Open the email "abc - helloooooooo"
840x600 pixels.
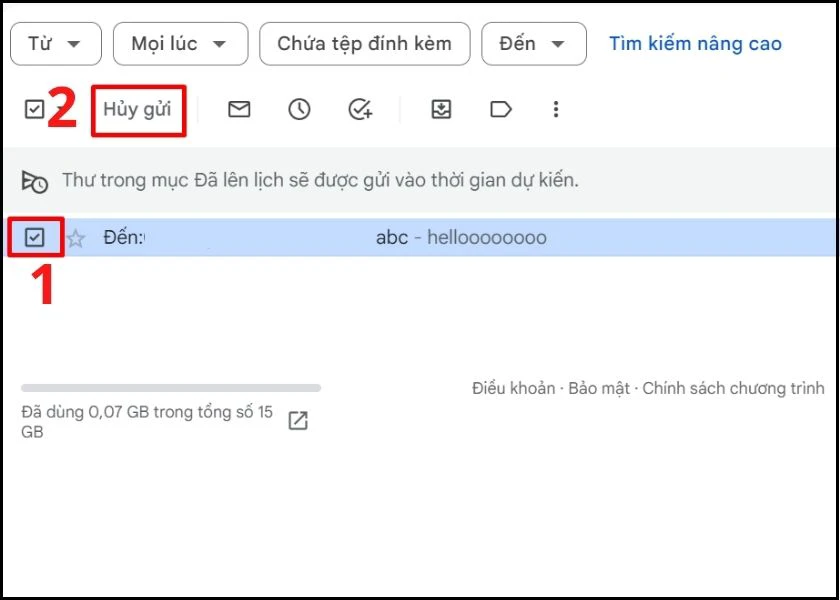[x=461, y=237]
